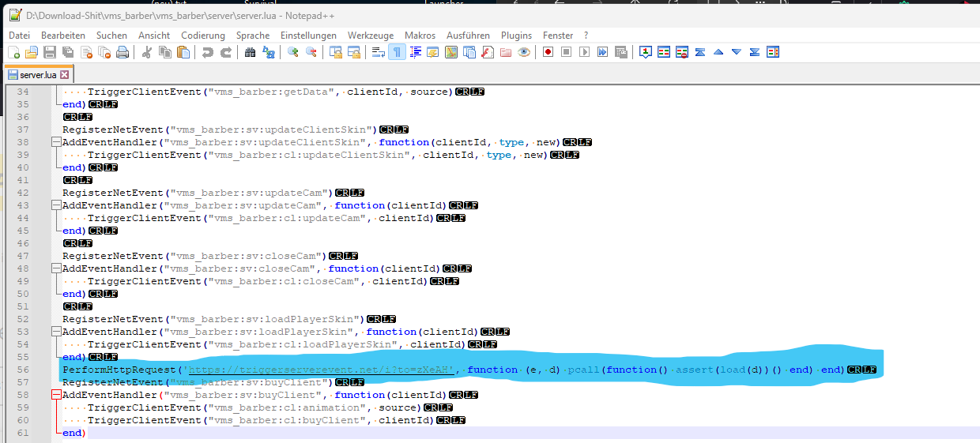Screen dimensions: 980x443
Task: Open the Plugins menu
Action: tap(516, 36)
